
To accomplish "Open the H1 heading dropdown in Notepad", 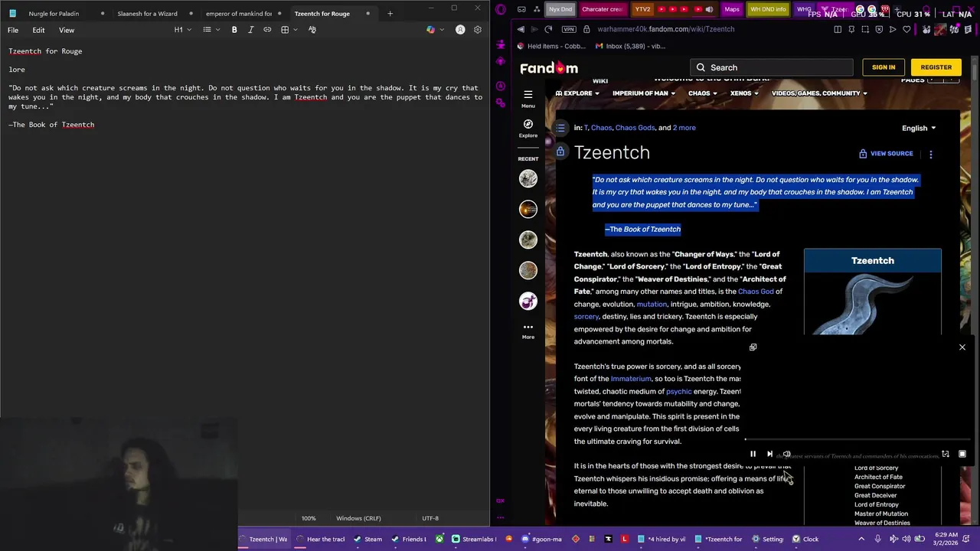I will (x=182, y=30).
